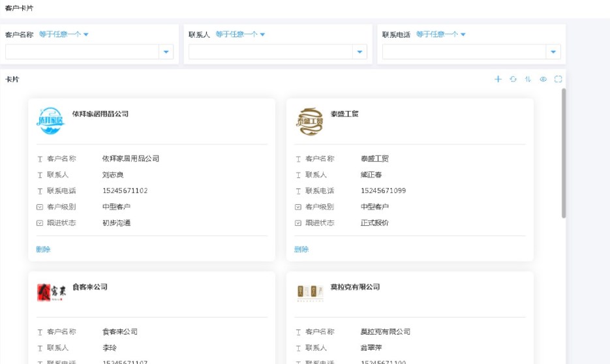
Task: Click the plus icon to add a card
Action: click(x=498, y=79)
